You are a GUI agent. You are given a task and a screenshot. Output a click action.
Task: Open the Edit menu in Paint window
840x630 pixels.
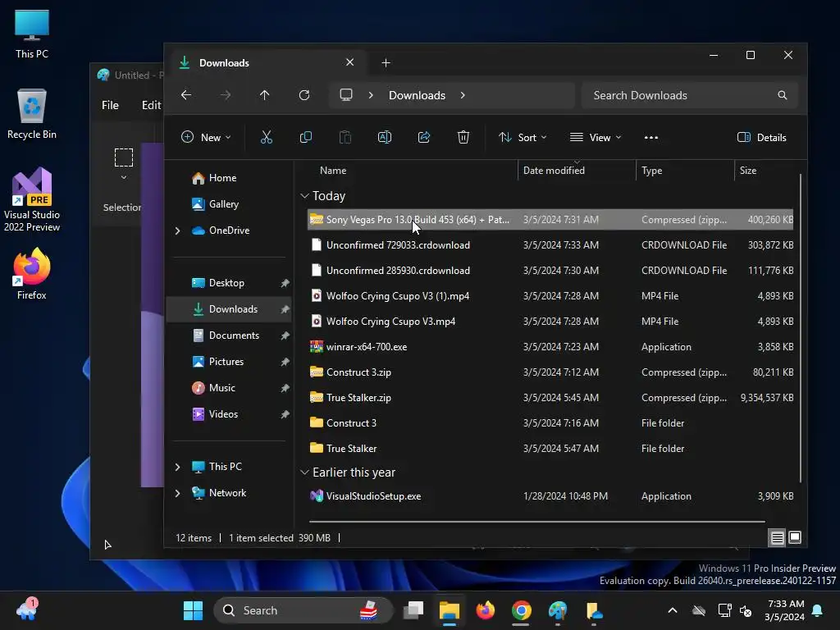(151, 106)
